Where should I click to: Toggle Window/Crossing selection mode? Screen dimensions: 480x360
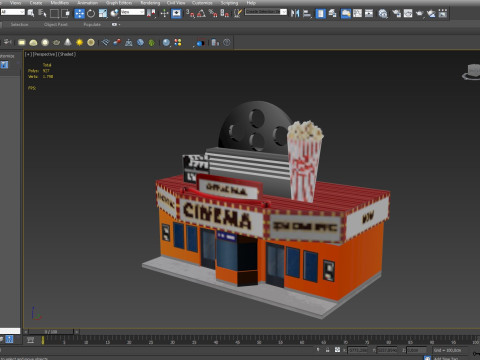pyautogui.click(x=66, y=13)
